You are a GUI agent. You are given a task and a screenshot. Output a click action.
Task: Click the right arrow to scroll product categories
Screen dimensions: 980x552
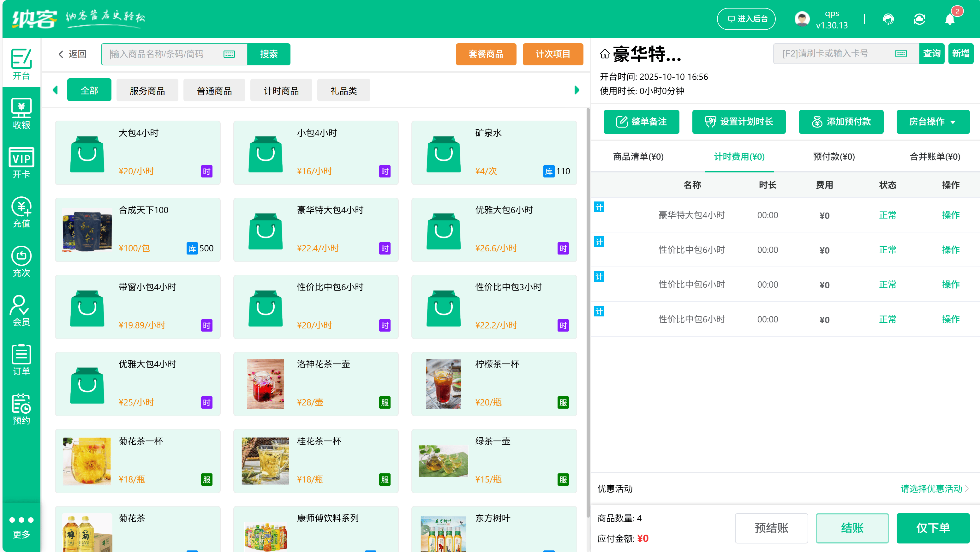(x=577, y=90)
